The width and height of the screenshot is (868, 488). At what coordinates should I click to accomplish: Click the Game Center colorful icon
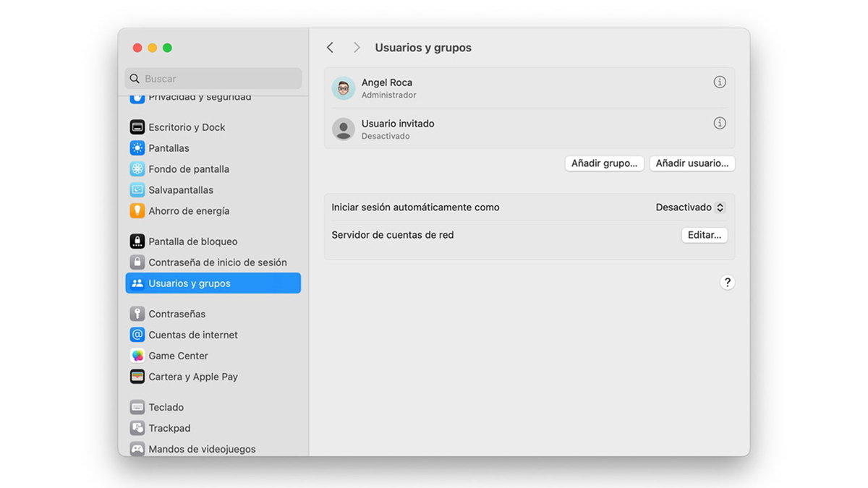[x=137, y=356]
